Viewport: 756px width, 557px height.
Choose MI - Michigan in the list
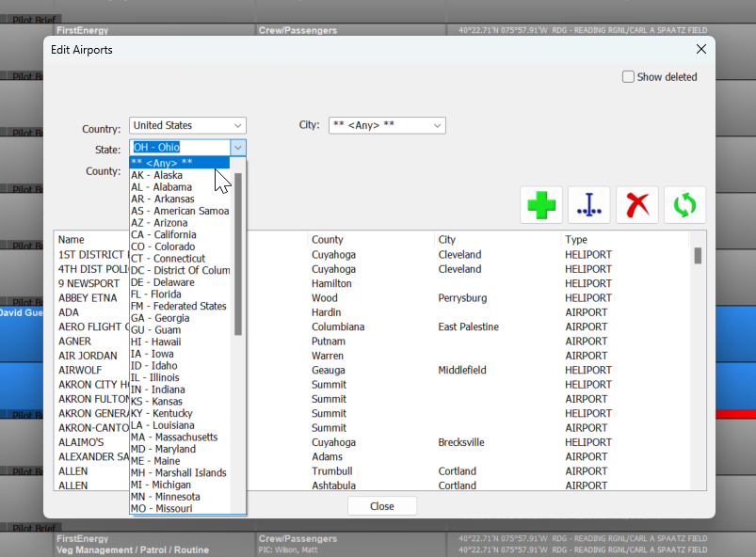(x=162, y=485)
